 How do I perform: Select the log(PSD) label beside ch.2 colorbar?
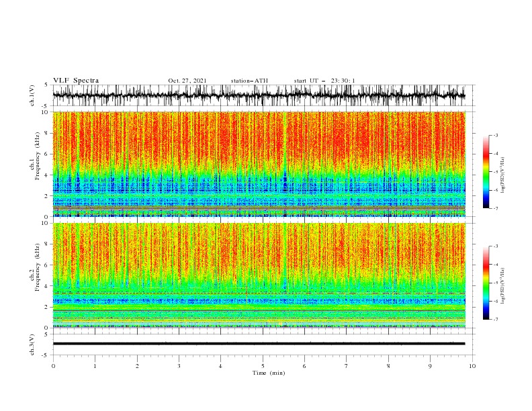tap(503, 286)
